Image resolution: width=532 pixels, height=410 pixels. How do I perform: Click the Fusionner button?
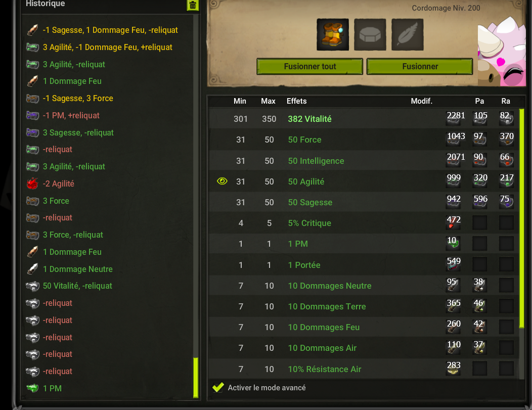click(x=420, y=66)
